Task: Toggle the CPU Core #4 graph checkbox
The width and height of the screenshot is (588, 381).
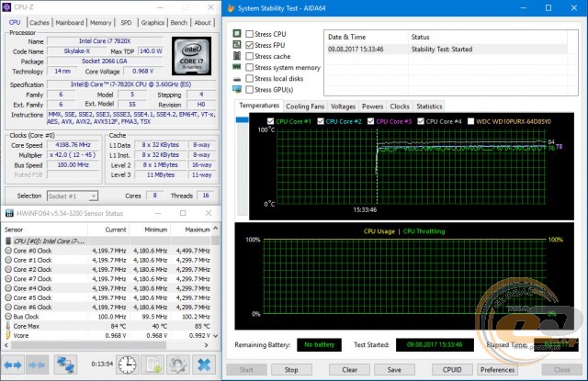Action: 421,121
